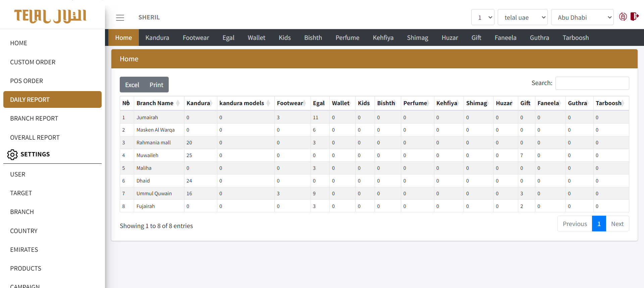
Task: Navigate to POS Order in sidebar
Action: [26, 81]
